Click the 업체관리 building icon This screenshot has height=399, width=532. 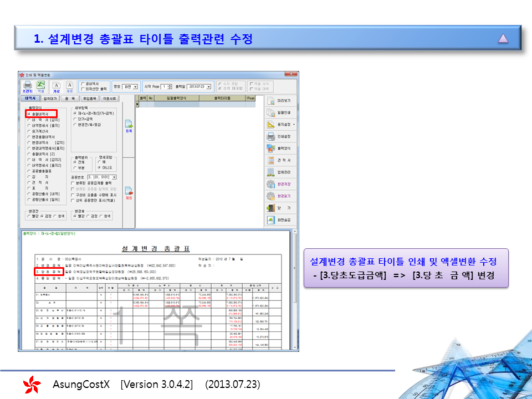coord(271,172)
